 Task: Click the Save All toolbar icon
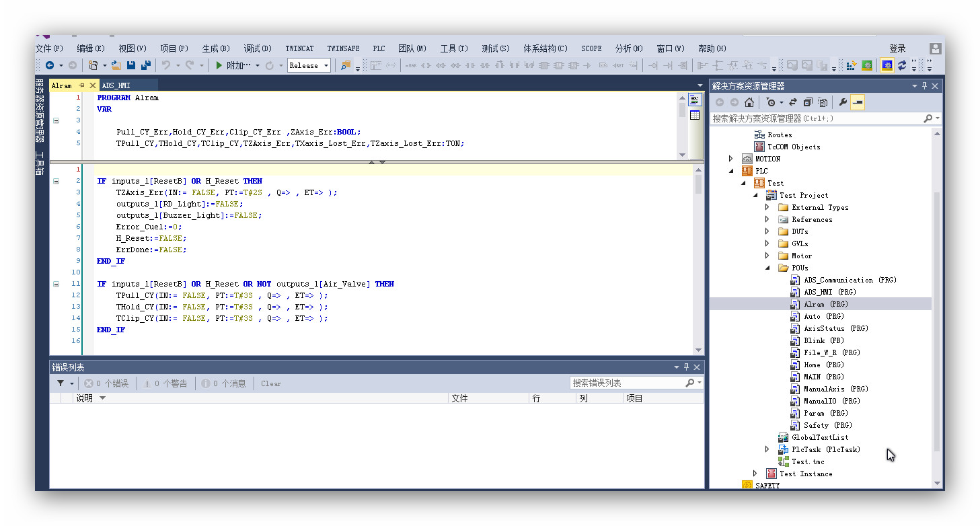pos(145,65)
